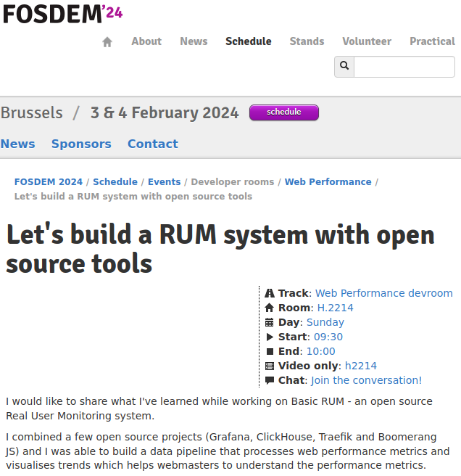This screenshot has width=461, height=476.
Task: Follow the Web Performance breadcrumb link
Action: [328, 182]
